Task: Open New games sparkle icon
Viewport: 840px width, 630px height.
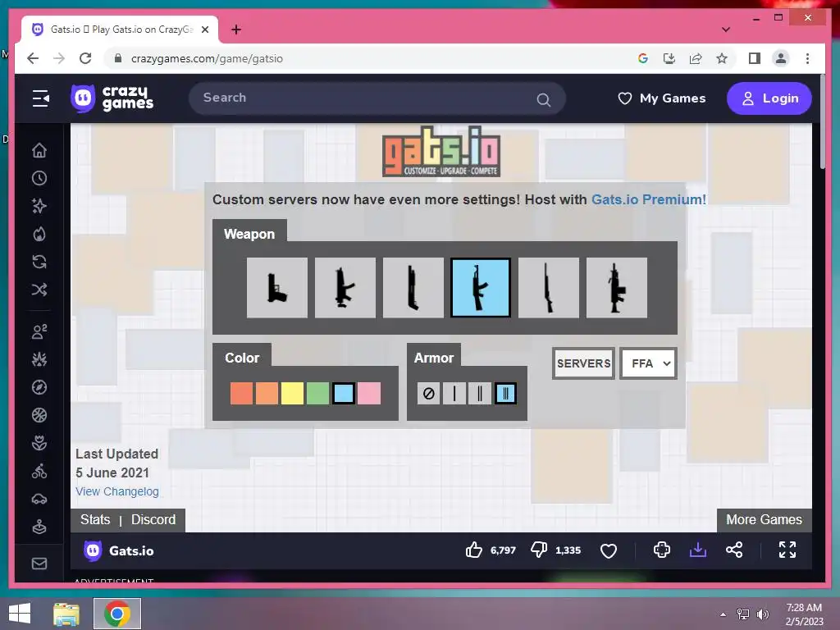Action: click(39, 206)
